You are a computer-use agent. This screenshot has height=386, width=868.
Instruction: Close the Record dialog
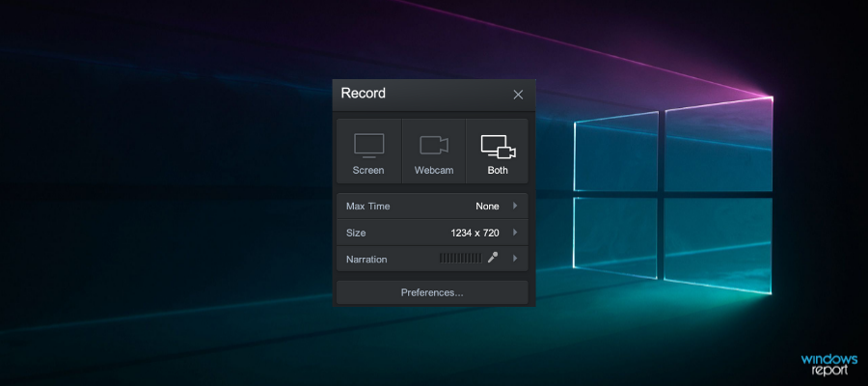[x=518, y=95]
